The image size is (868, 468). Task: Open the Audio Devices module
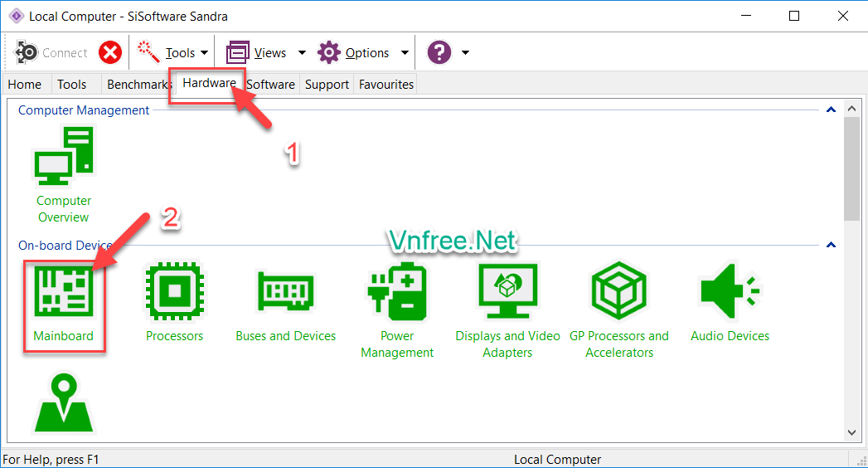[x=730, y=290]
